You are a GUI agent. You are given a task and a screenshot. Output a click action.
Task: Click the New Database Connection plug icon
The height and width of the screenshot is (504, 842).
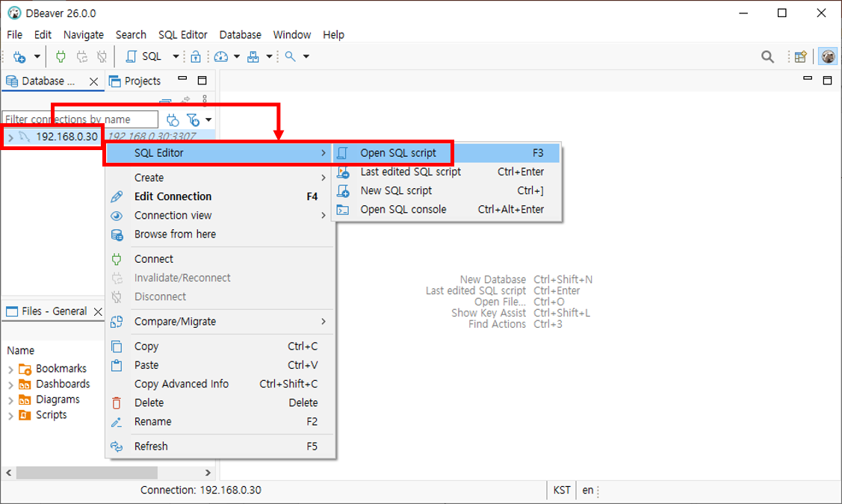(19, 56)
